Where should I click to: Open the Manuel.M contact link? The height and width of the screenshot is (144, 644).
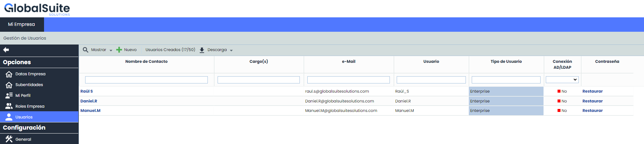(90, 111)
